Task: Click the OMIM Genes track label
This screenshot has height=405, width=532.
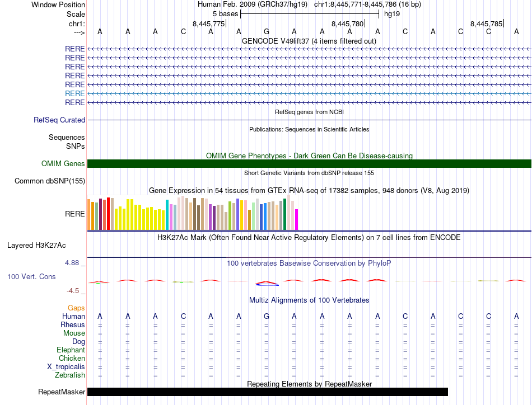Action: (63, 164)
